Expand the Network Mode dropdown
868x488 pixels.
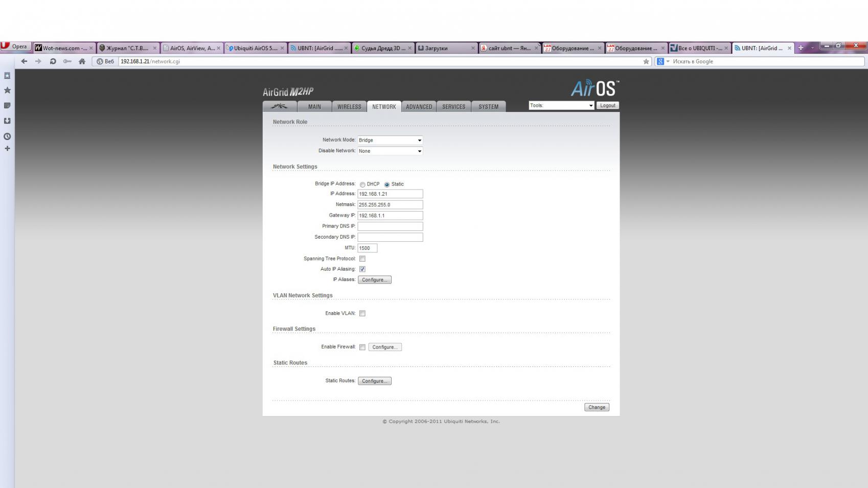tap(390, 140)
